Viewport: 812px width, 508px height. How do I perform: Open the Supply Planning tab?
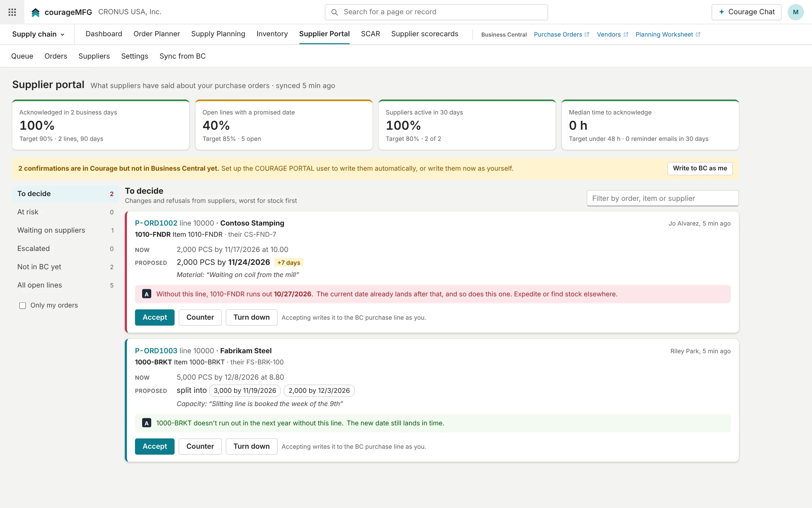[x=218, y=34]
